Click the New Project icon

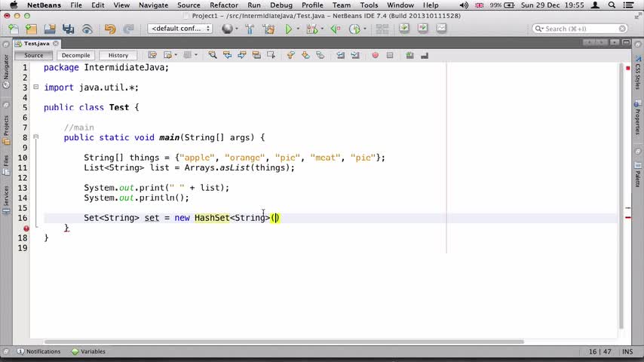(x=31, y=29)
